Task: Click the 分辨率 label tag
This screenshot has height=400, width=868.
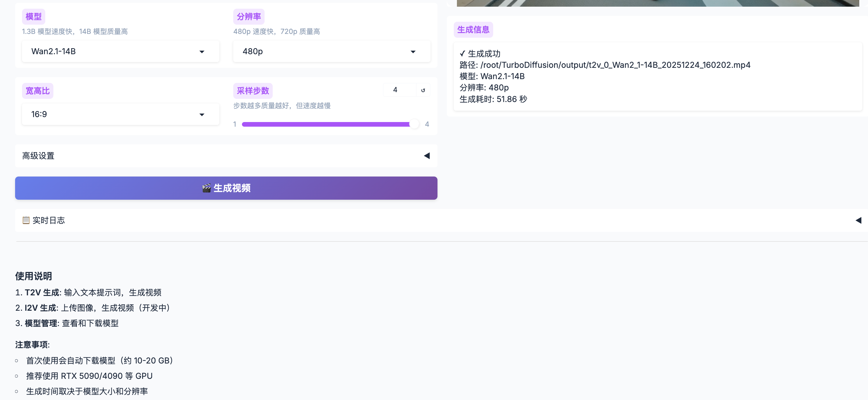Action: tap(249, 17)
